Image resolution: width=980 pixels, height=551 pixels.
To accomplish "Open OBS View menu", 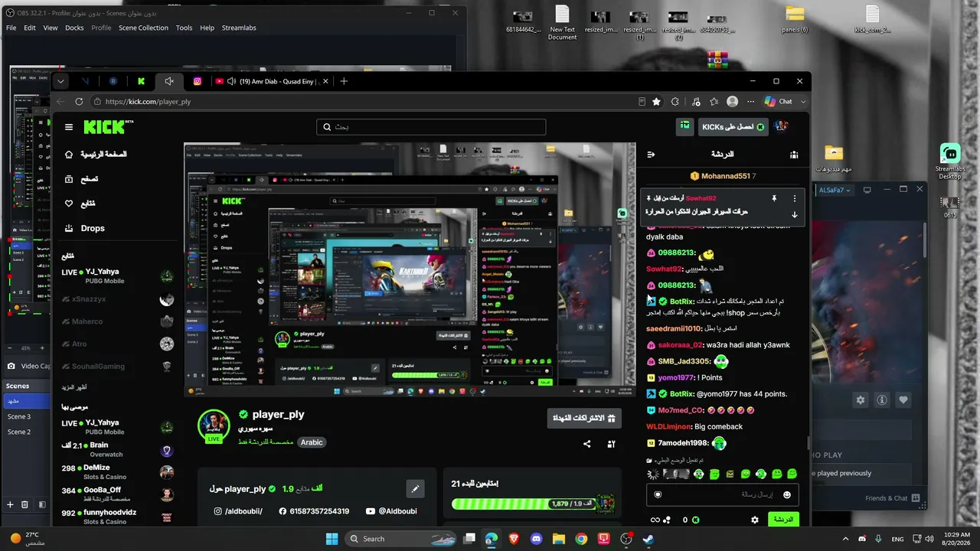I will tap(51, 28).
